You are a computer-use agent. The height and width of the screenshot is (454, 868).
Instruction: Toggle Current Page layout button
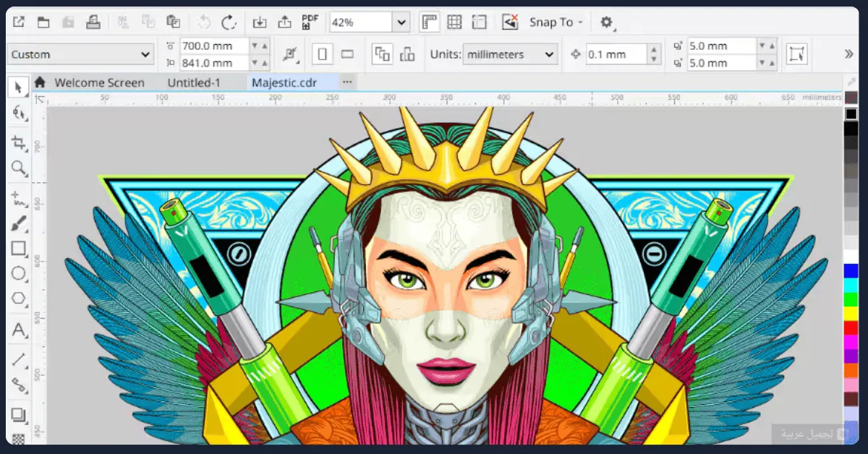click(x=407, y=54)
